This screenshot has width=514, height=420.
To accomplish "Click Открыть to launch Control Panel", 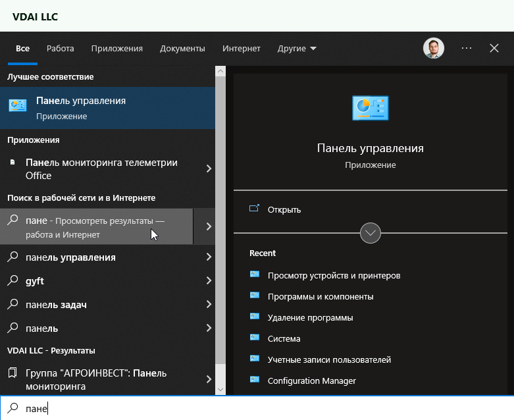I will point(284,209).
